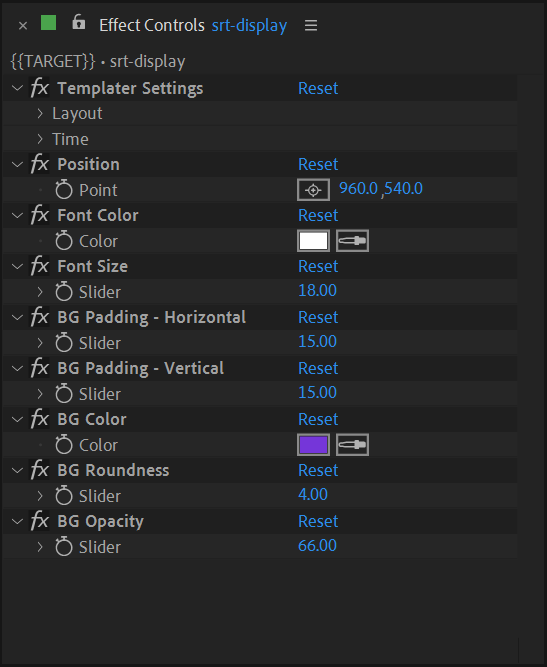Open the purple BG Color swatch

tap(313, 445)
